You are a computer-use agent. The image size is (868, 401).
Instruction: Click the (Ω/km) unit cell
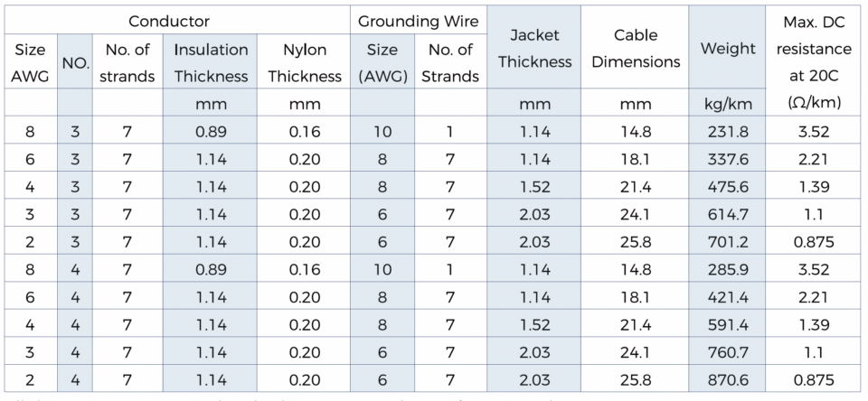click(x=813, y=103)
